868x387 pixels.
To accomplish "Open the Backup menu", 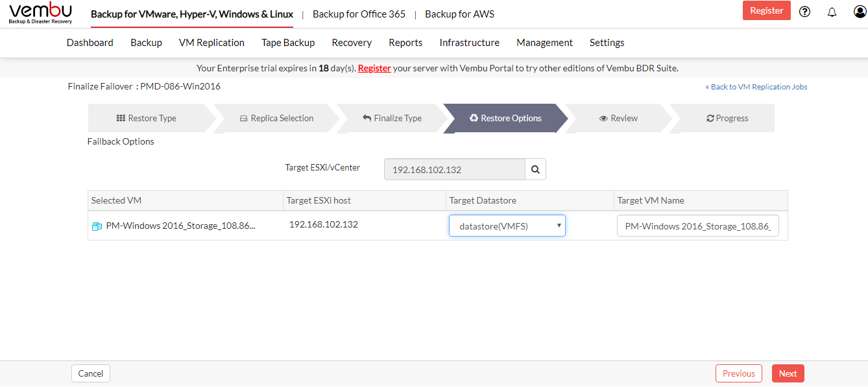I will (x=146, y=43).
